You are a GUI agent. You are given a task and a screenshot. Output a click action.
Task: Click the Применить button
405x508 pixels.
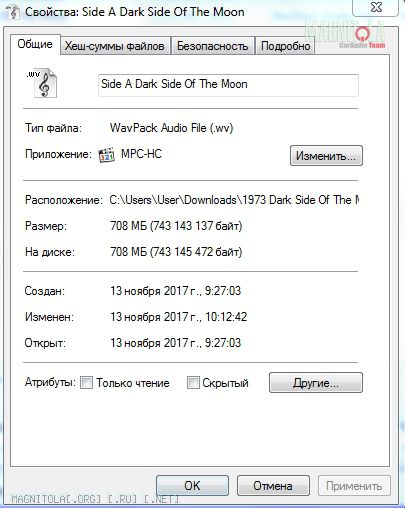click(354, 485)
